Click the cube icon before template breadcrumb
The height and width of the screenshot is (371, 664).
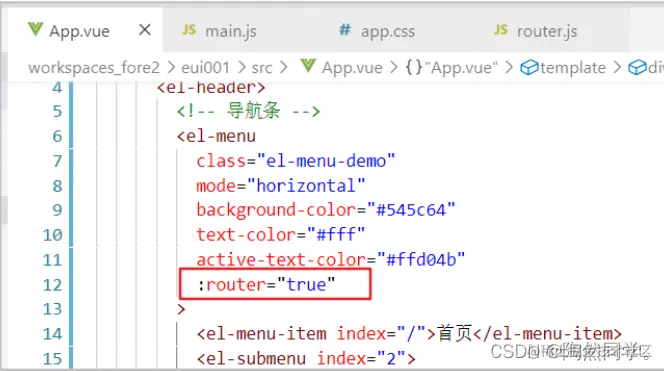(529, 67)
